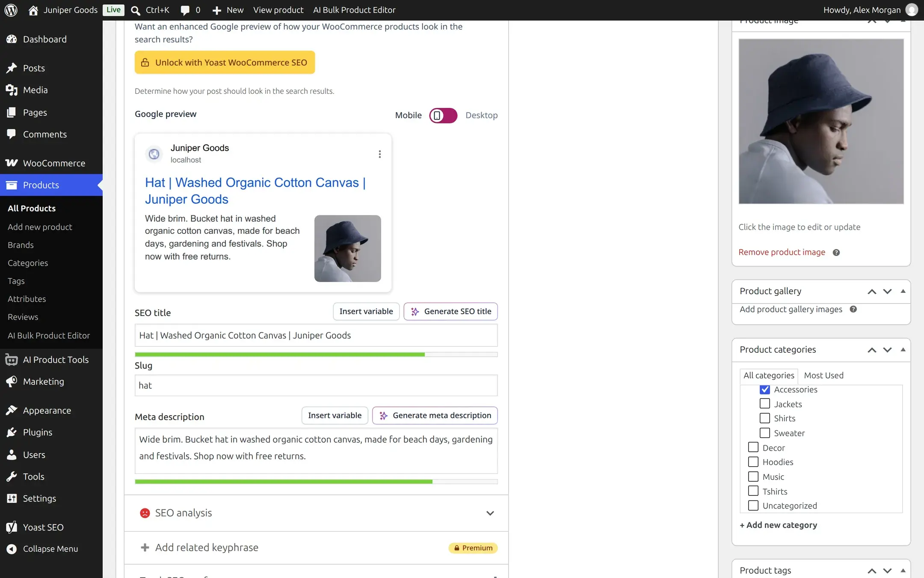Click the Collapse Menu arrow icon
The width and height of the screenshot is (924, 578).
pyautogui.click(x=12, y=549)
